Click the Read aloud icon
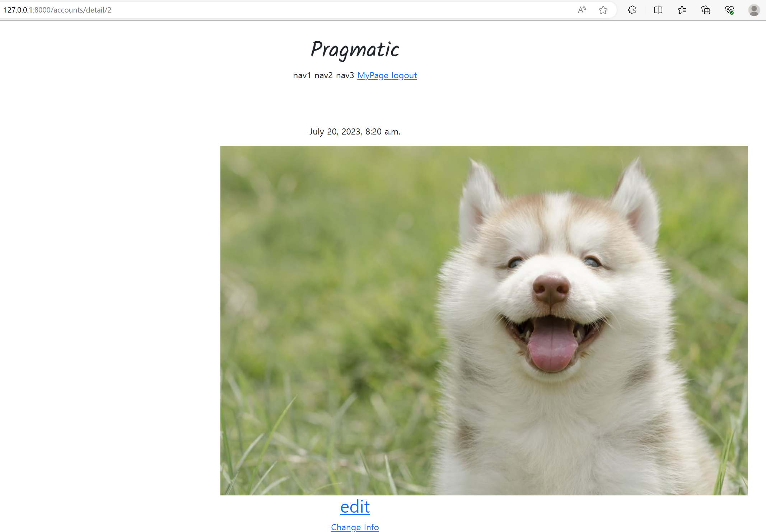The image size is (766, 532). click(581, 10)
